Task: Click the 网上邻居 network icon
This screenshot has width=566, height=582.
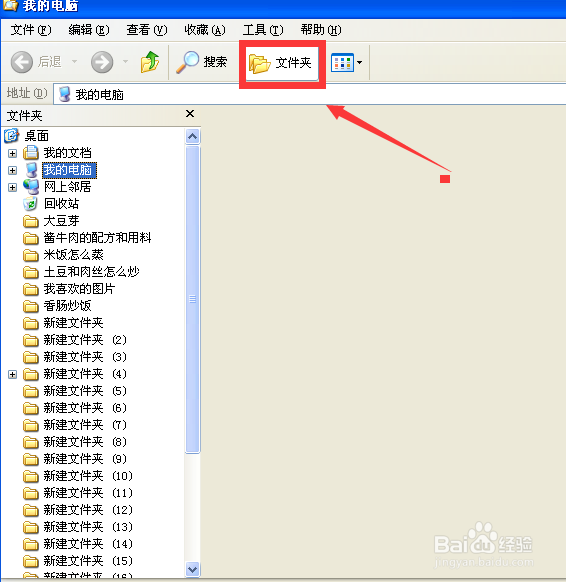Action: click(x=31, y=187)
